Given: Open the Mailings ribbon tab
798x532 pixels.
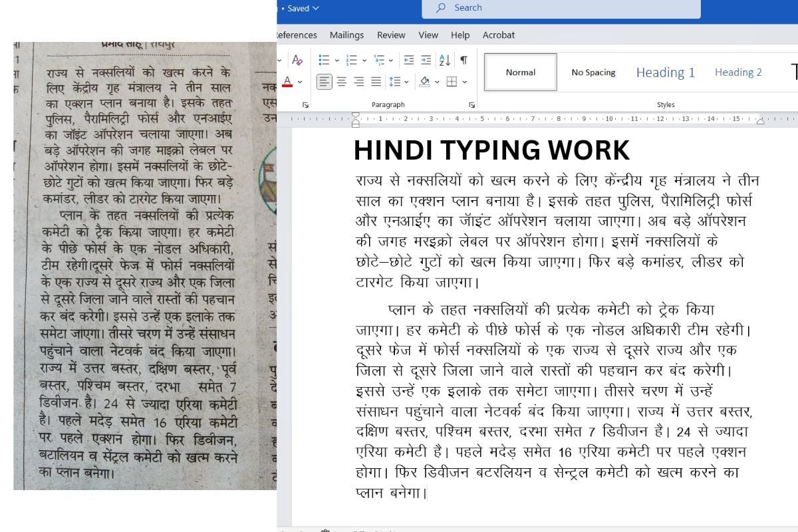Looking at the screenshot, I should click(x=346, y=35).
